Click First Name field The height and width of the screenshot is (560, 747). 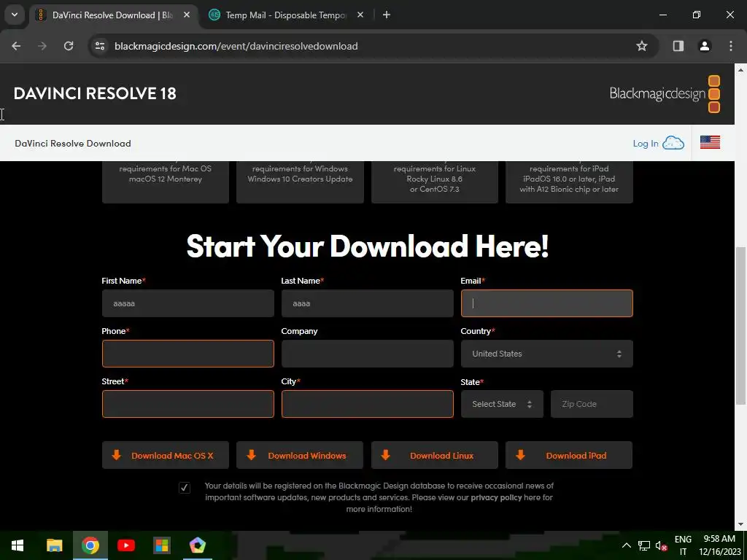point(187,303)
